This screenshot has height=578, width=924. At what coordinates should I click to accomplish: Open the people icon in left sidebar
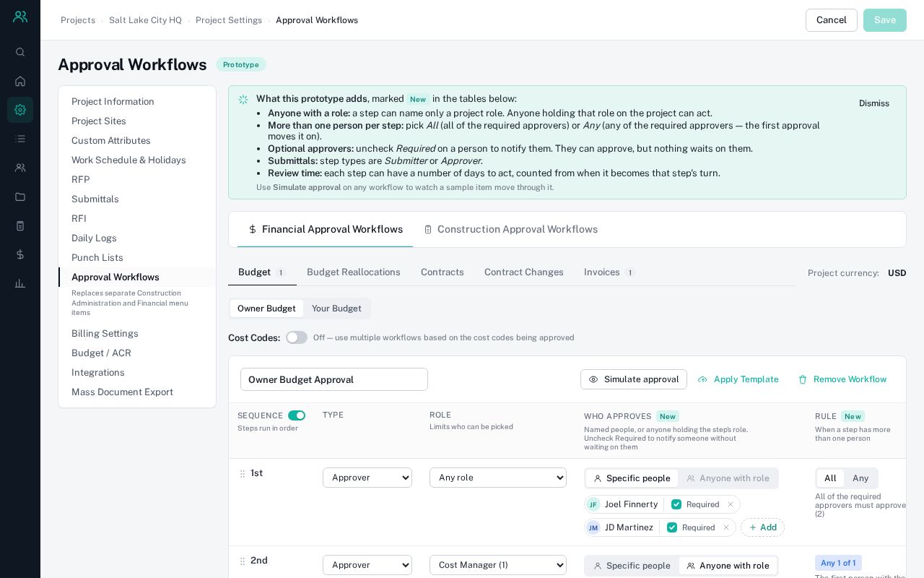pos(20,168)
